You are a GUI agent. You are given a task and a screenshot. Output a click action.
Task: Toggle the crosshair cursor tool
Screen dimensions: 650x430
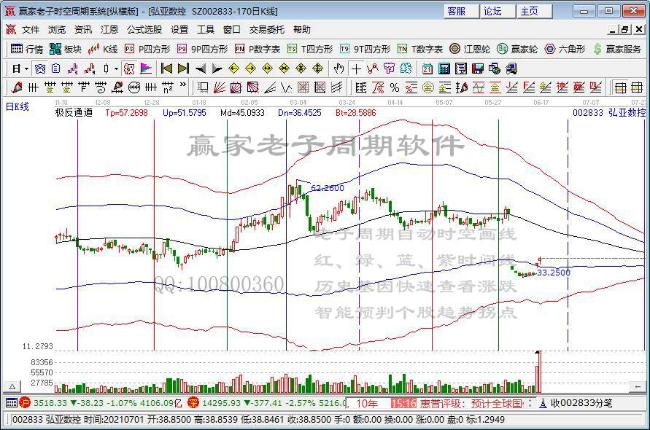(x=356, y=68)
